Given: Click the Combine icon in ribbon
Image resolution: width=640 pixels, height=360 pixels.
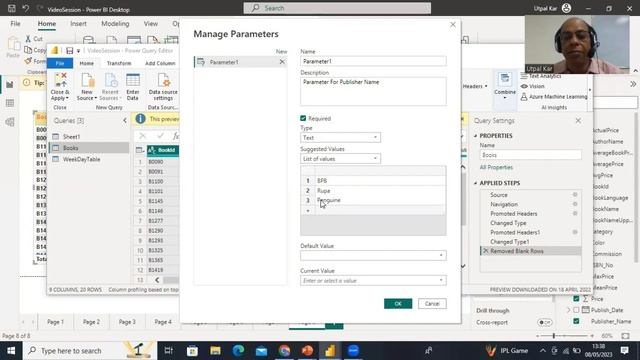Looking at the screenshot, I should pos(505,79).
